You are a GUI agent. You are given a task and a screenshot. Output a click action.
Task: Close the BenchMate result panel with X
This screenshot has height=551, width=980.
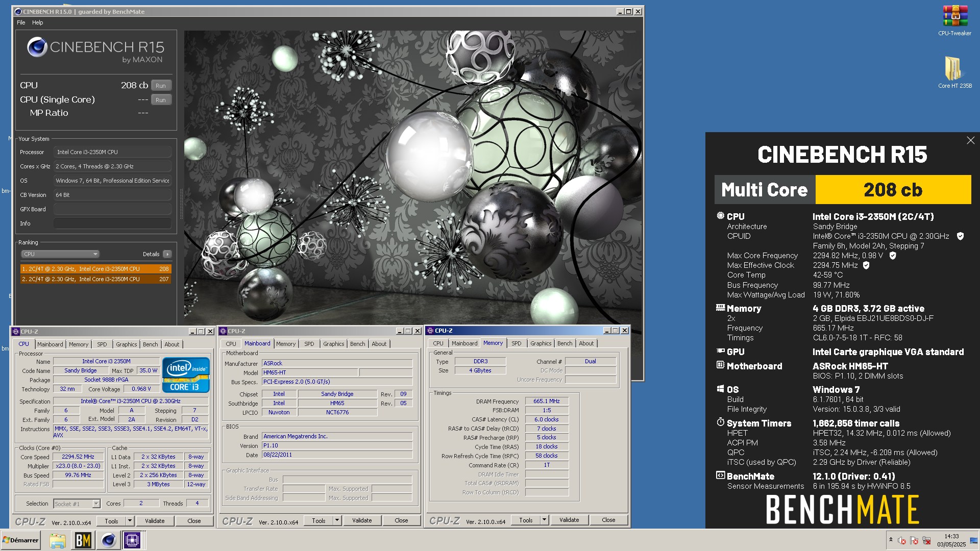(x=970, y=140)
